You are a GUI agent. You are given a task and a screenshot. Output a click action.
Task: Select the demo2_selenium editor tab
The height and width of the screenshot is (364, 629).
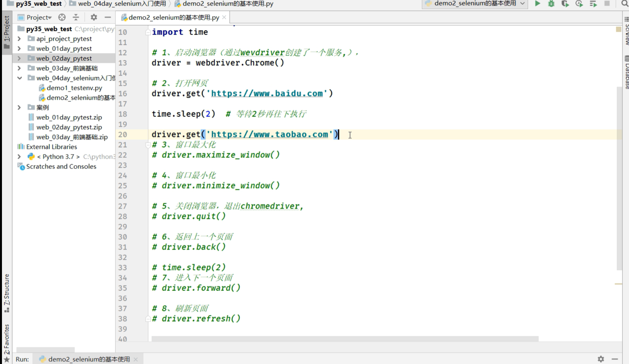pos(173,17)
